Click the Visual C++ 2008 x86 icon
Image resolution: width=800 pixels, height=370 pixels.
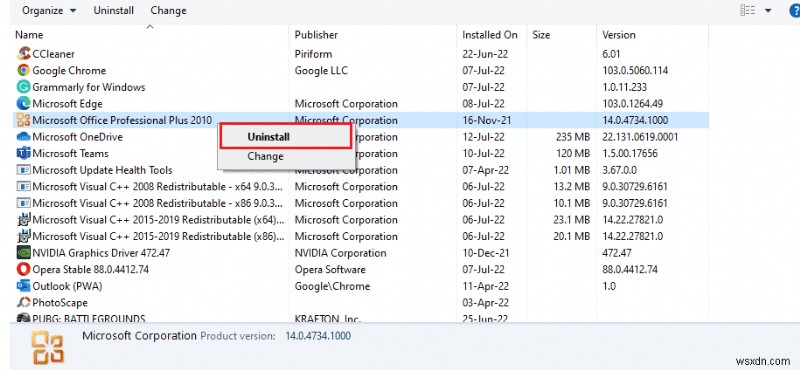[23, 203]
